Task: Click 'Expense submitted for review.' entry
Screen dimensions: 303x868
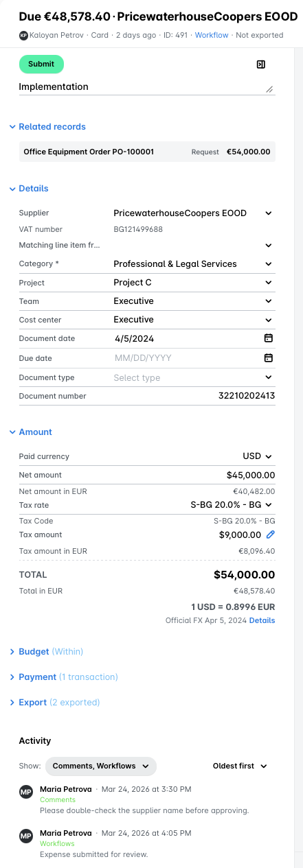Action: point(93,854)
